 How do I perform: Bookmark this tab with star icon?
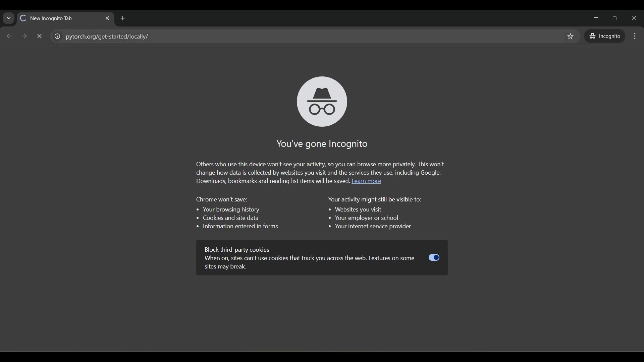pos(571,37)
